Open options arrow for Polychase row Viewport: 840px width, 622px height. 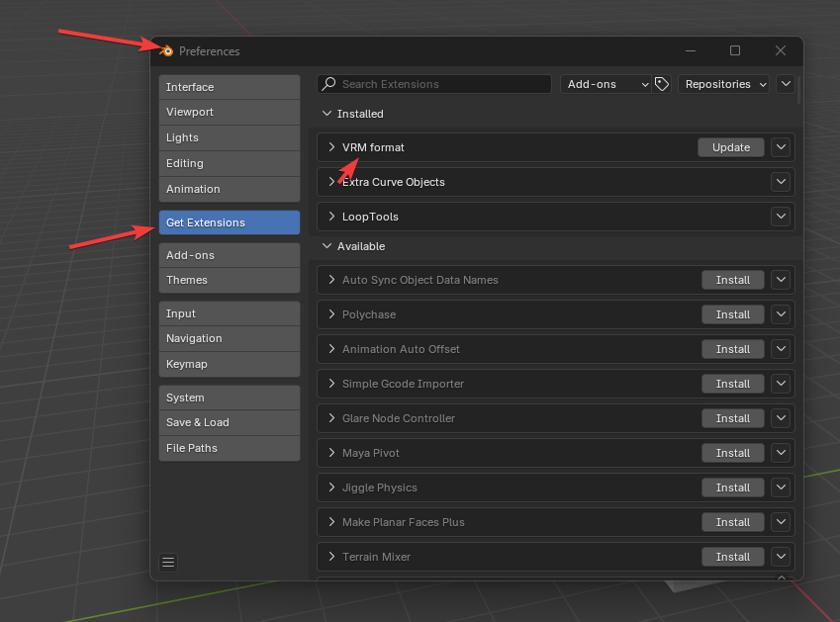[x=782, y=314]
